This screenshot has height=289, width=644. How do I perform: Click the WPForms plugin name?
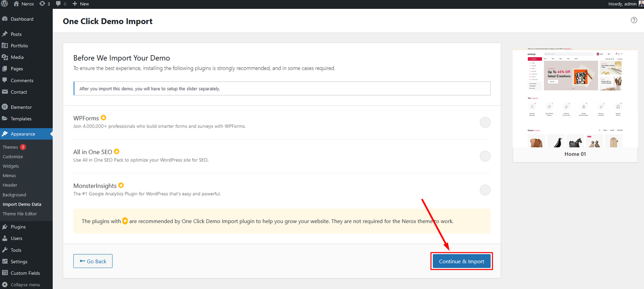click(86, 118)
